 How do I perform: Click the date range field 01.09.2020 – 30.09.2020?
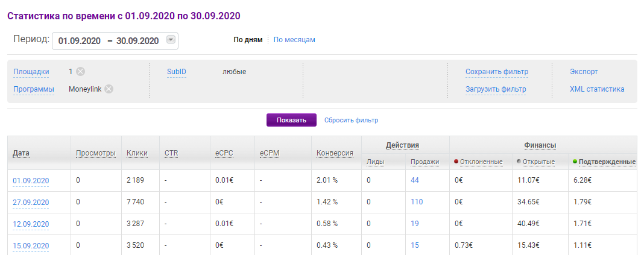pos(109,40)
